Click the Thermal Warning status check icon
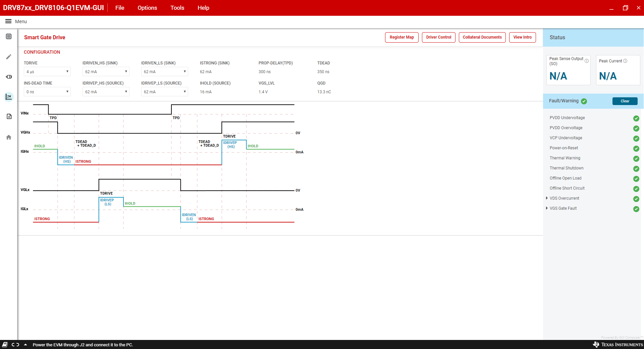644x349 pixels. (x=636, y=158)
